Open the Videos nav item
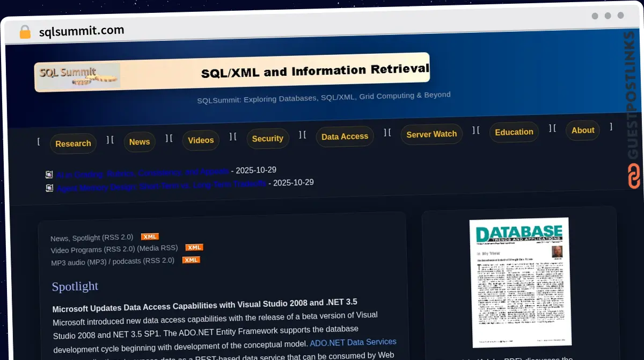The width and height of the screenshot is (644, 360). 201,140
